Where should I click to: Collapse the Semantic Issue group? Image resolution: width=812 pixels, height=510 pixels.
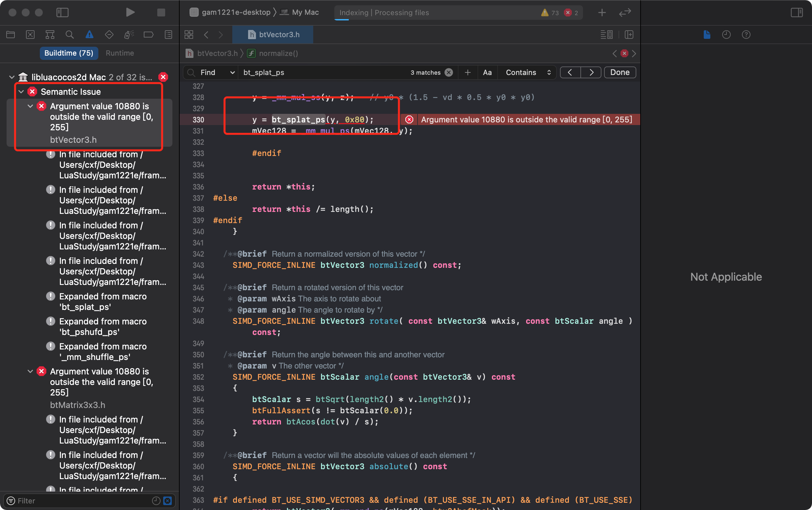21,92
